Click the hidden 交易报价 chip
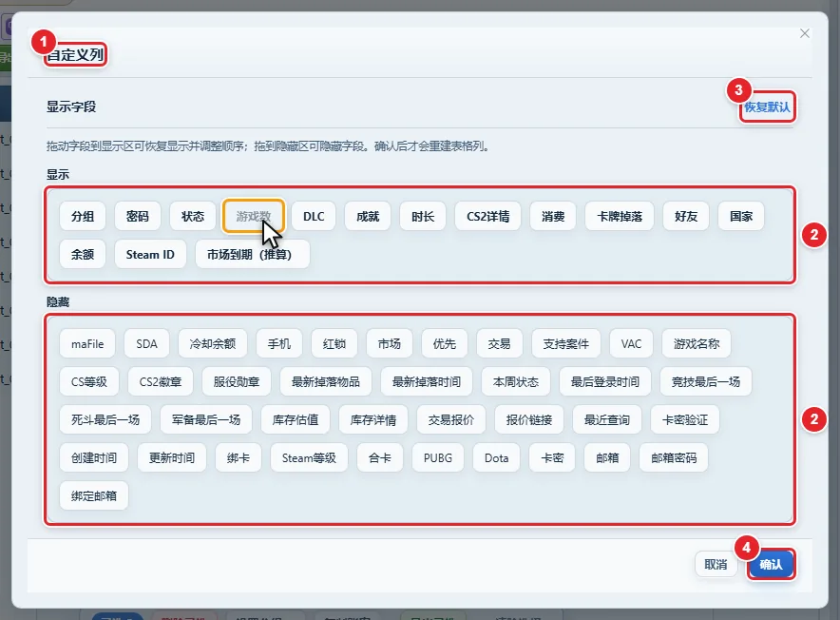This screenshot has width=840, height=620. click(x=451, y=420)
